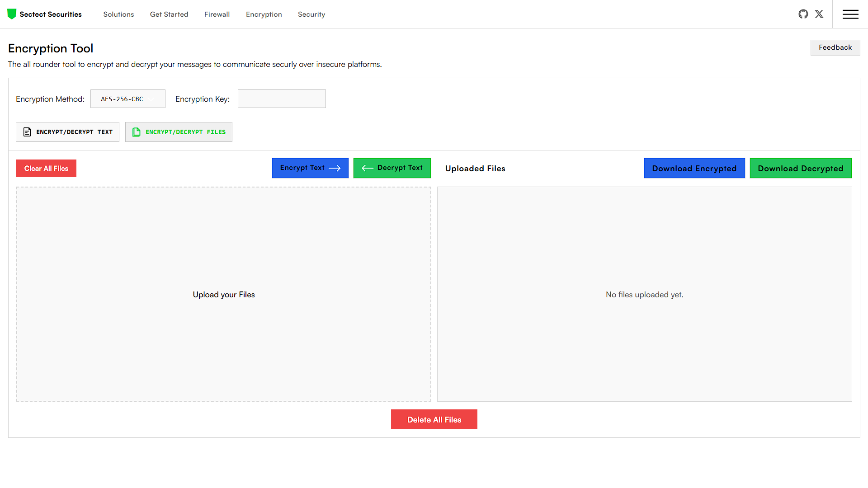The width and height of the screenshot is (868, 488).
Task: Open the X (Twitter) icon link
Action: tap(819, 14)
